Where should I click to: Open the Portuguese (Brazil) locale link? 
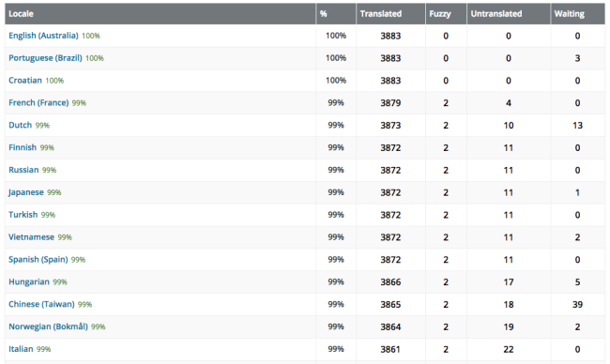pos(45,58)
